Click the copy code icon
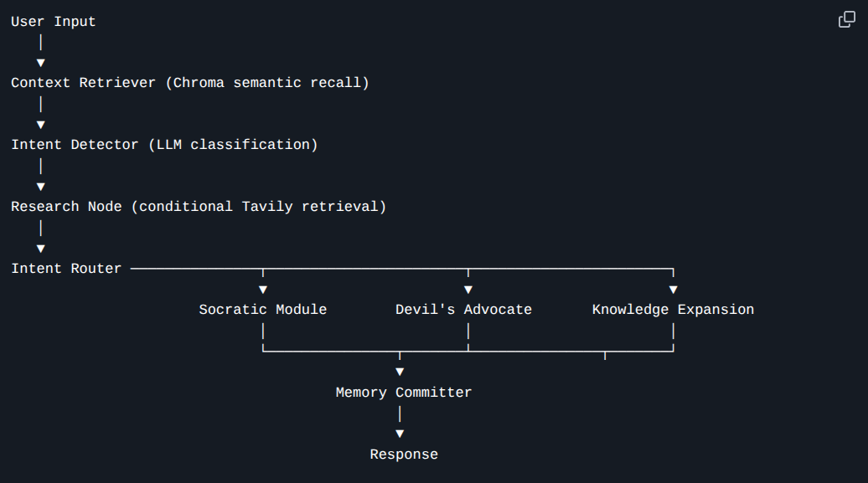Screen dimensions: 868x483 point(847,20)
